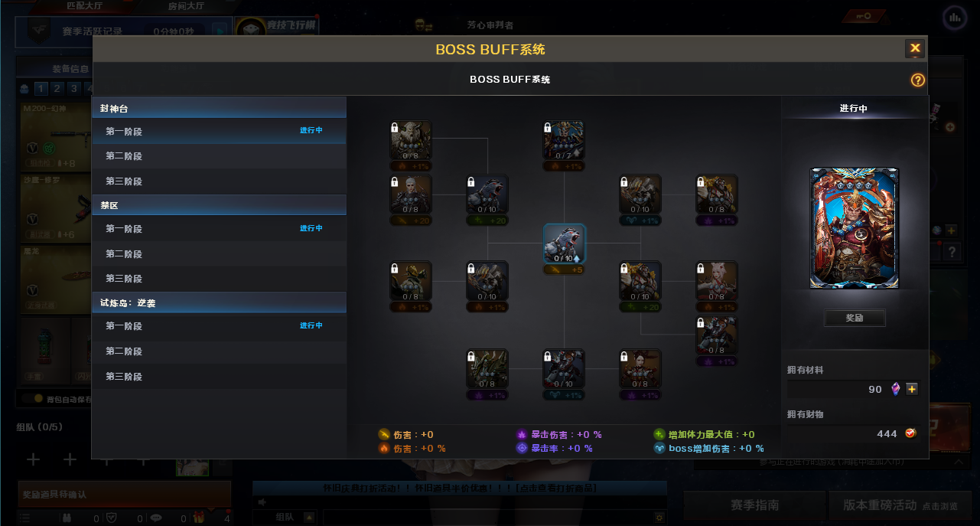
Task: Click the large boss card portrait
Action: (855, 228)
